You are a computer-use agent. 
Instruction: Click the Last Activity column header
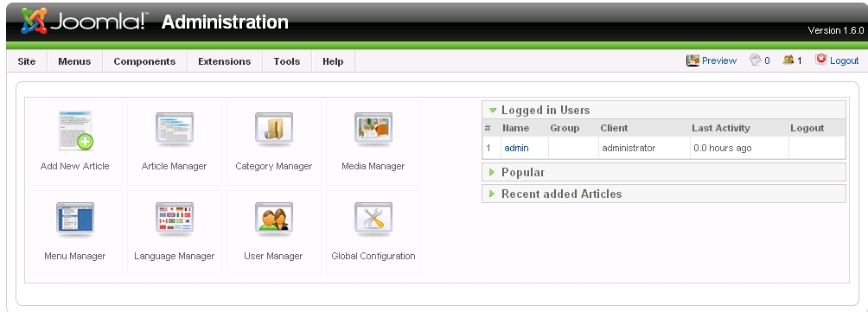721,128
